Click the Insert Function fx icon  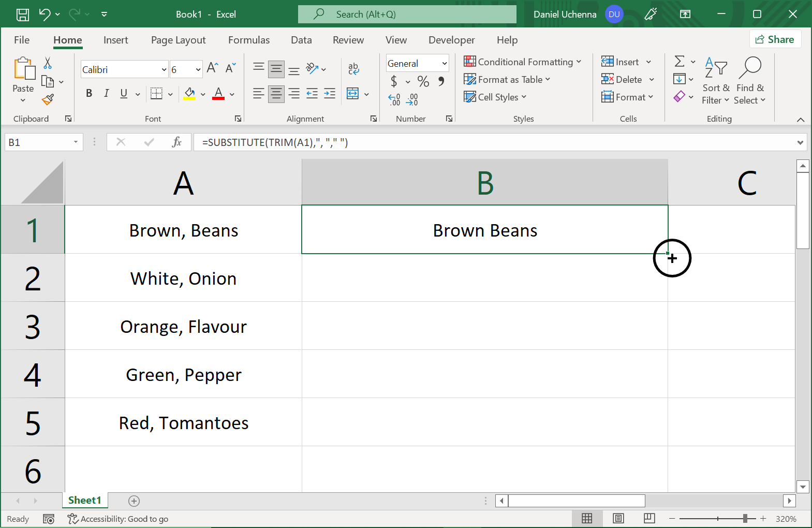[x=176, y=142]
